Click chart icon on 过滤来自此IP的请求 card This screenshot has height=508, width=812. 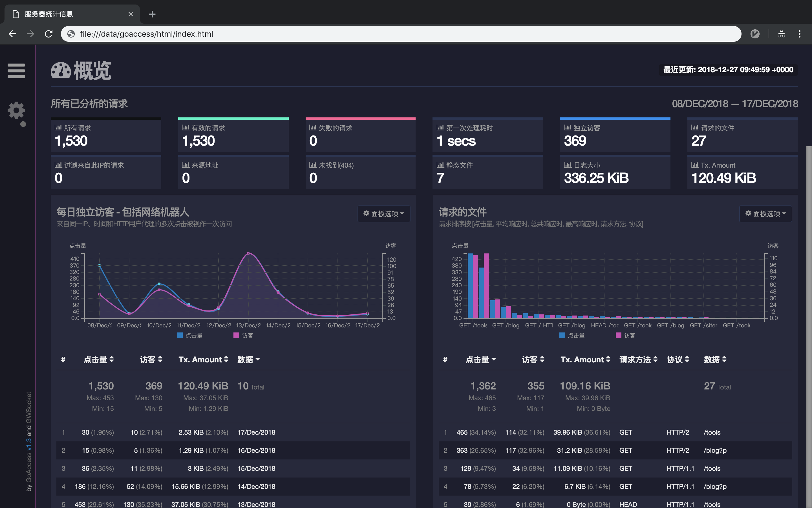tap(58, 165)
